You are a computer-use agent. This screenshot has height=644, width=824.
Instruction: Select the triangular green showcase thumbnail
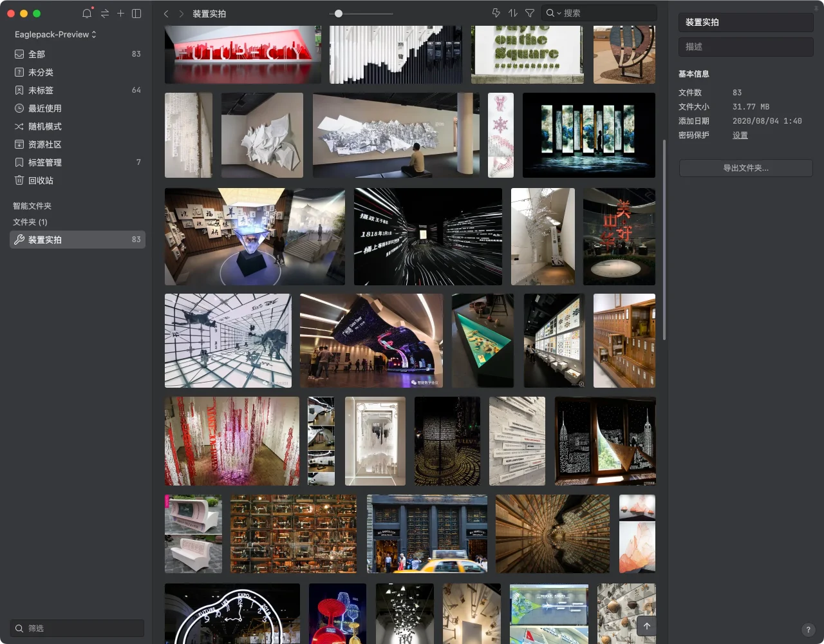483,341
